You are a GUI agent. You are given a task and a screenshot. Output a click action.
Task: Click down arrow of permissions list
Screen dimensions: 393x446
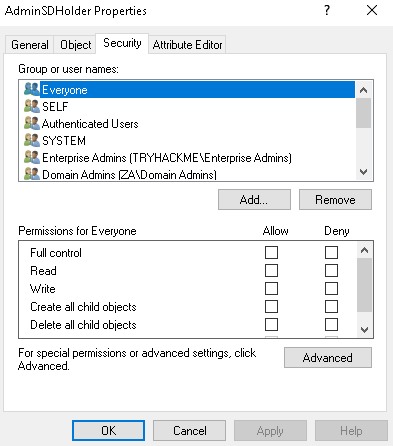tap(364, 330)
